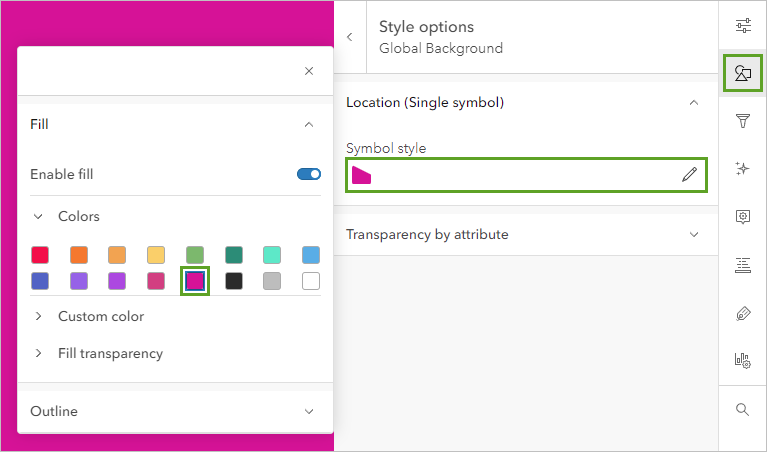
Task: Open the Filter funnel icon
Action: [743, 121]
